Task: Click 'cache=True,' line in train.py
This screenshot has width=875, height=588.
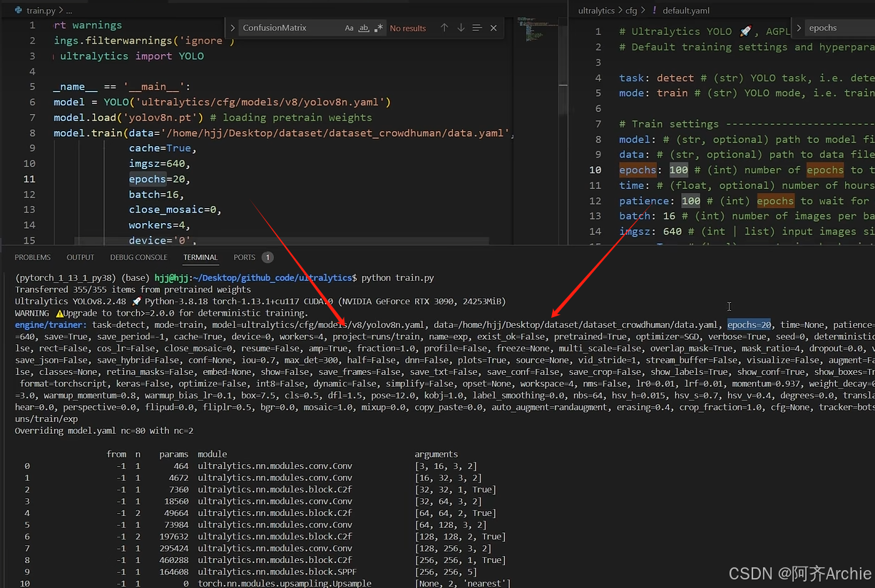Action: [x=163, y=148]
